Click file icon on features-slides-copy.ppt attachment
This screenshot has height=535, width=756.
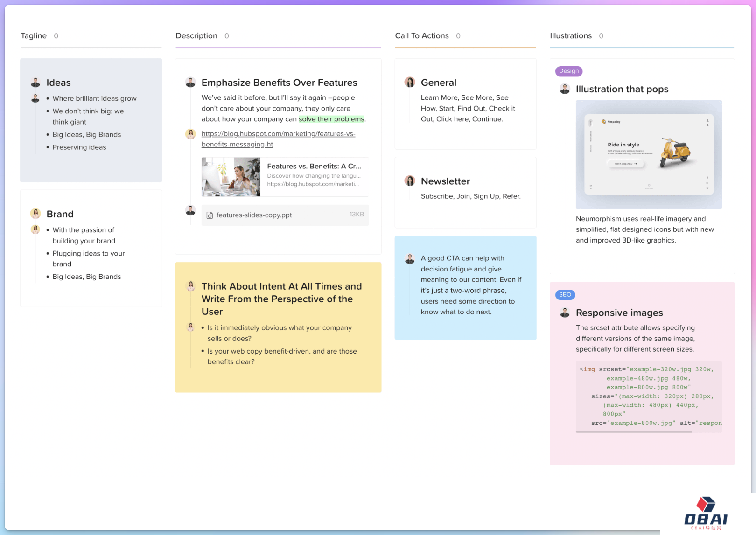coord(210,215)
